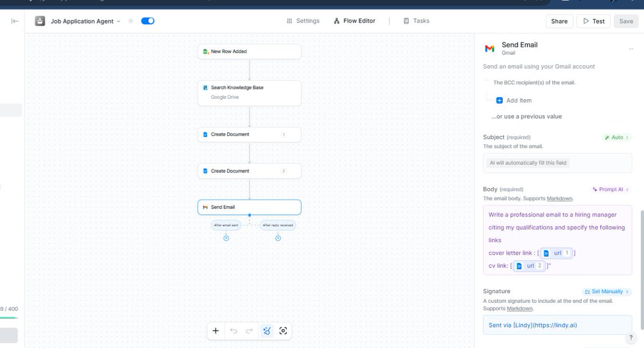Image resolution: width=644 pixels, height=348 pixels.
Task: Run the flow with Test button
Action: [x=594, y=21]
